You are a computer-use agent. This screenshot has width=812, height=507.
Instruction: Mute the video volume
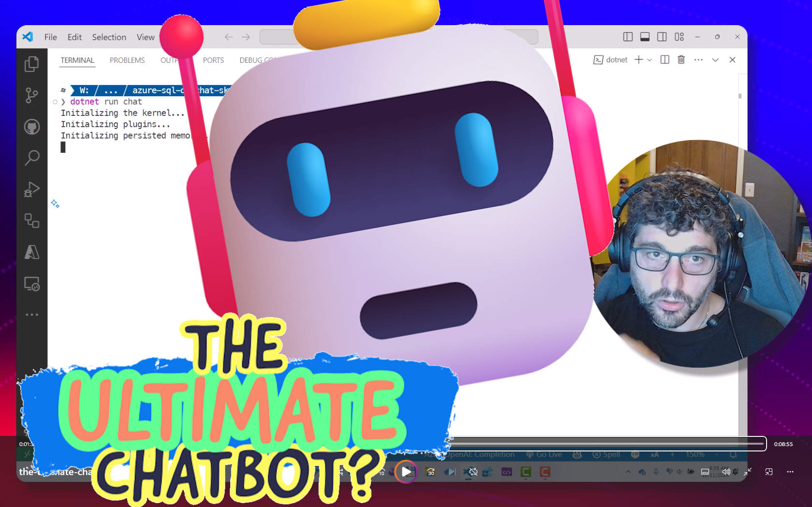726,472
